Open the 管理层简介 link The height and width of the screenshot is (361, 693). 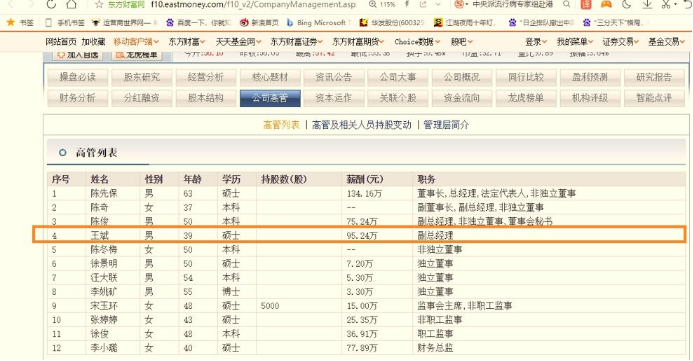click(446, 125)
